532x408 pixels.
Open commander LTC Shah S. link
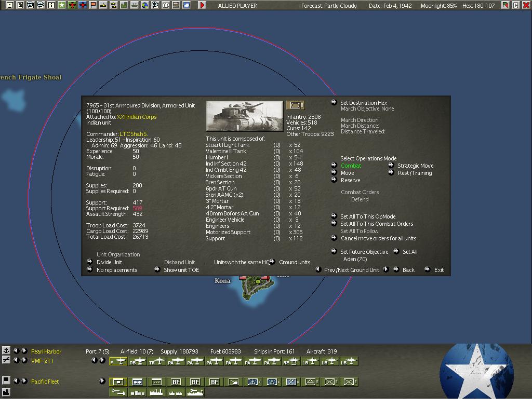(x=134, y=134)
